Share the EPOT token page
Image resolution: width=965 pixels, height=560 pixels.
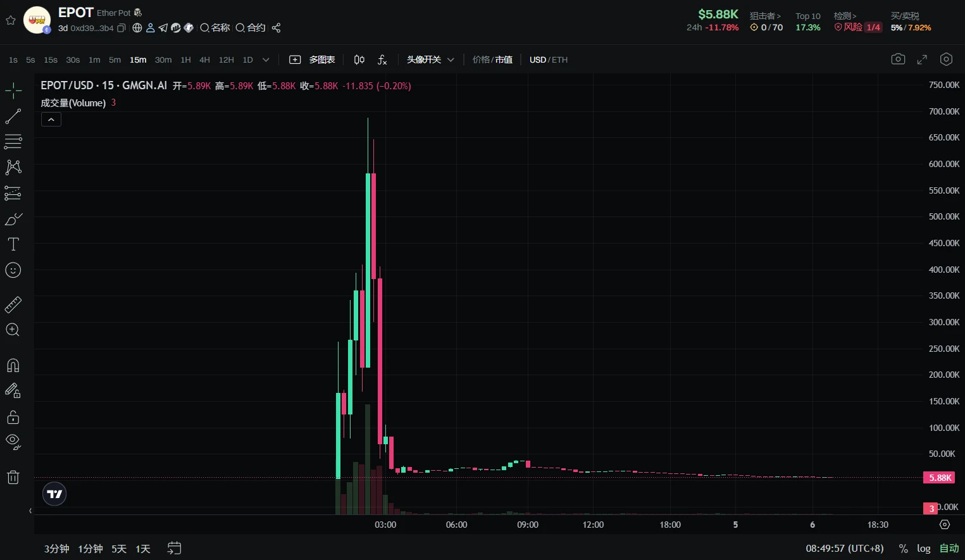coord(276,28)
